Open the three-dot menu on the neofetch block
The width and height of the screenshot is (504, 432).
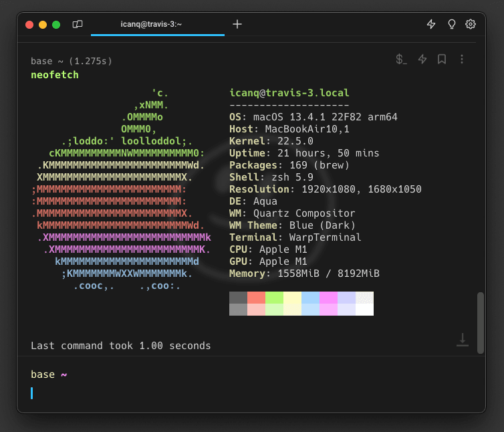(x=461, y=60)
